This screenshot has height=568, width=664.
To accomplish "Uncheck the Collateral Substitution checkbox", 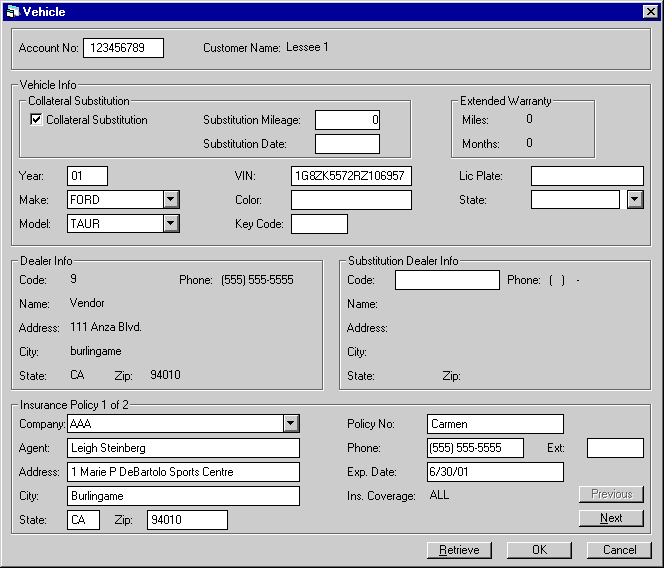I will (x=36, y=119).
